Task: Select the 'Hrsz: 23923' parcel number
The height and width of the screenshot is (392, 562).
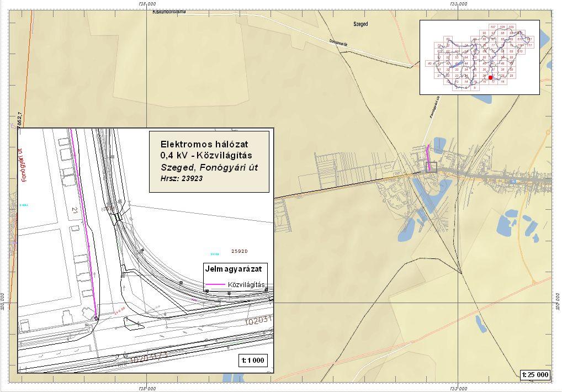Action: [x=182, y=178]
